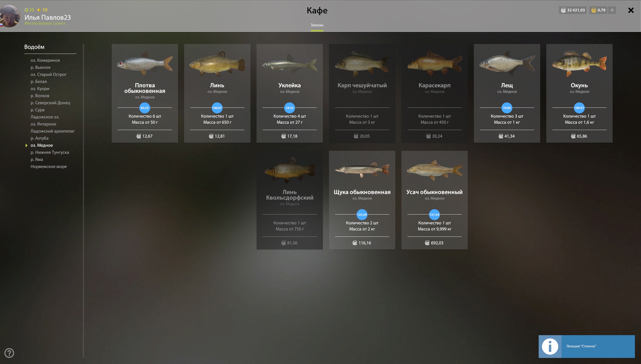
Task: Click the Линь Квольсдорфский disabled card
Action: (289, 200)
